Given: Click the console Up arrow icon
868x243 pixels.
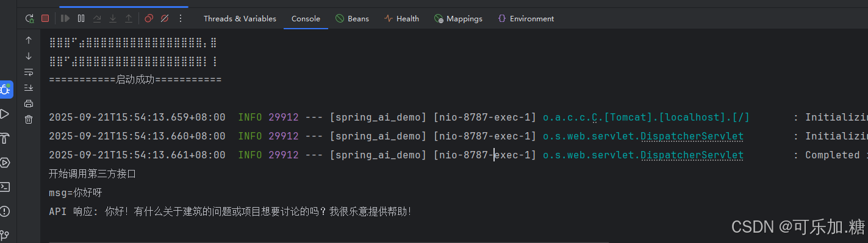Looking at the screenshot, I should tap(29, 40).
